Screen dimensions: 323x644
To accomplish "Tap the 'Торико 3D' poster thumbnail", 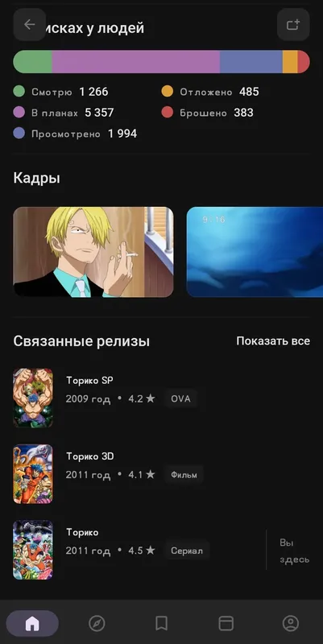I will (x=33, y=474).
